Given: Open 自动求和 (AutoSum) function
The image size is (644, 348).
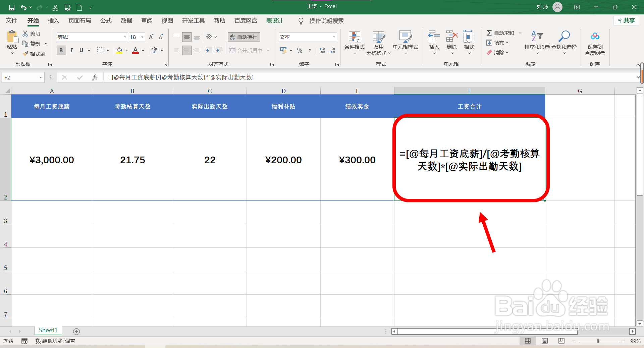Looking at the screenshot, I should (x=502, y=33).
